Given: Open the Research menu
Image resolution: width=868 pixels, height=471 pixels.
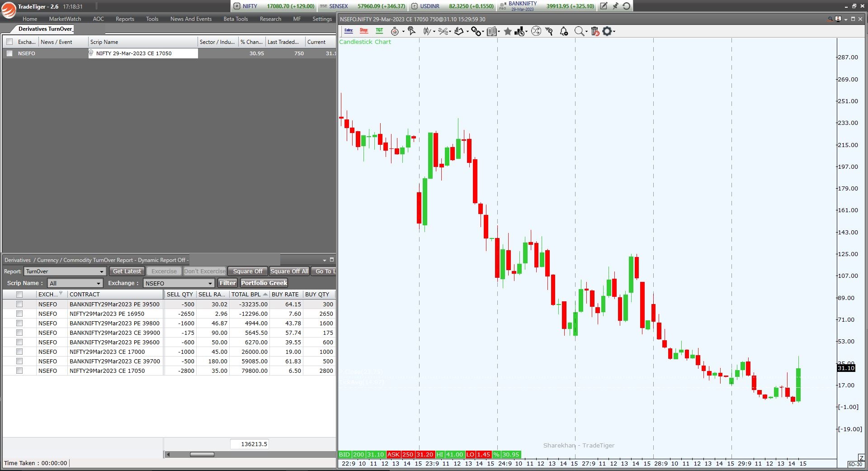Looking at the screenshot, I should [270, 19].
